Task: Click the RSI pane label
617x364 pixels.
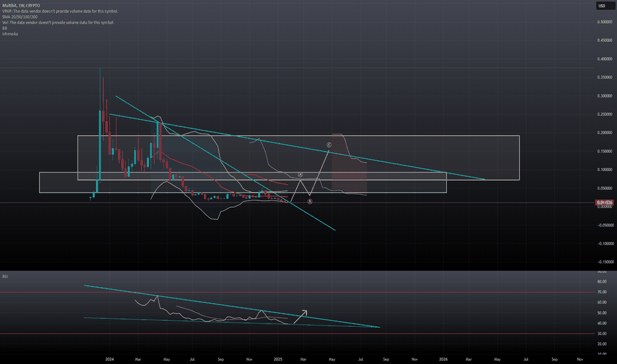Action: pyautogui.click(x=5, y=277)
